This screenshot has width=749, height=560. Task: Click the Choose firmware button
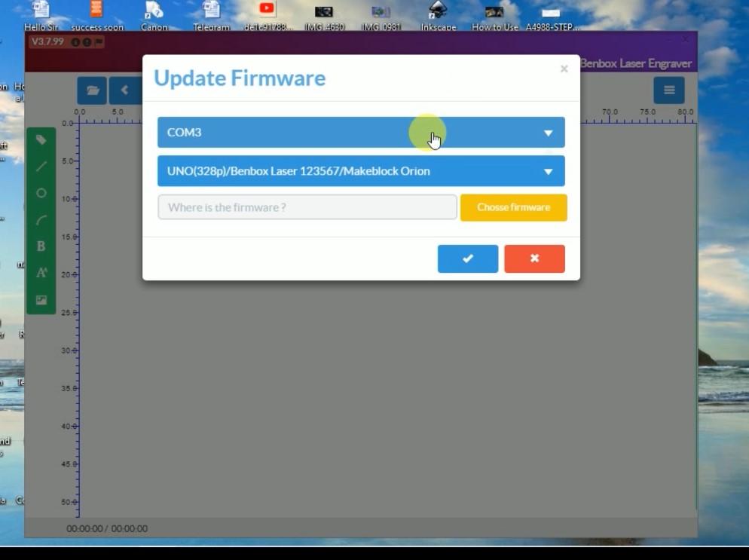point(513,207)
